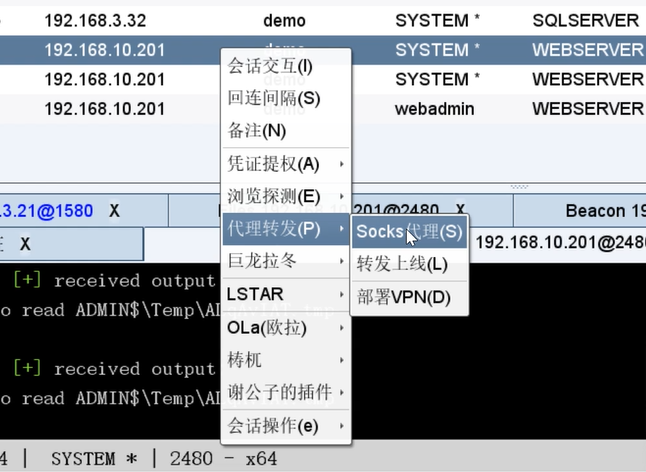The image size is (646, 472).
Task: Open the 会话操作(e) submenu
Action: click(x=342, y=426)
